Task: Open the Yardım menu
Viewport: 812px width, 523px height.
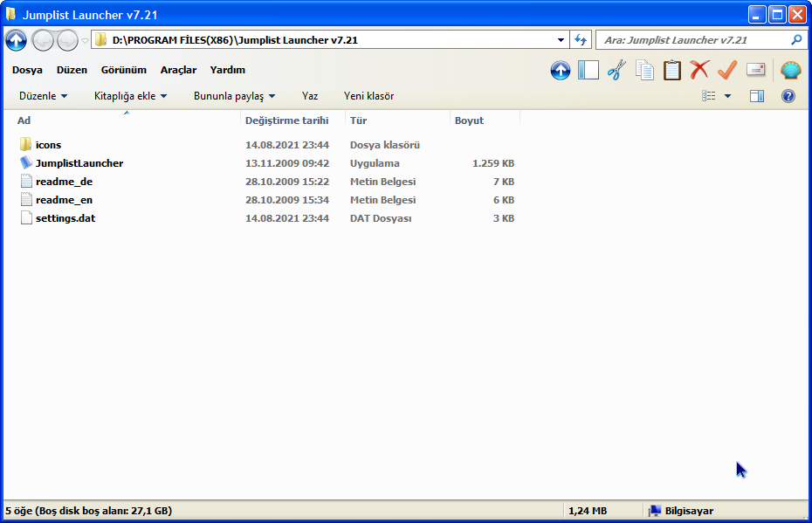Action: [228, 70]
